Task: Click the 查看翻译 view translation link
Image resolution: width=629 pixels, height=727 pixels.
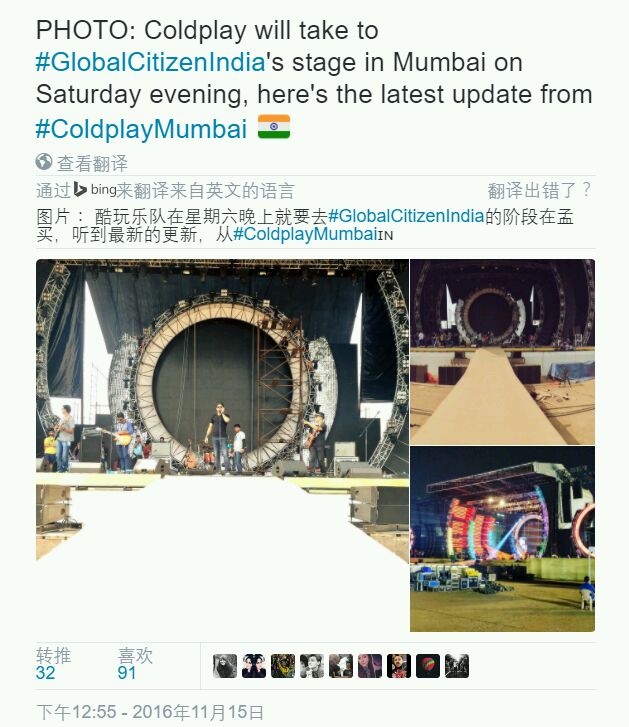Action: coord(92,163)
